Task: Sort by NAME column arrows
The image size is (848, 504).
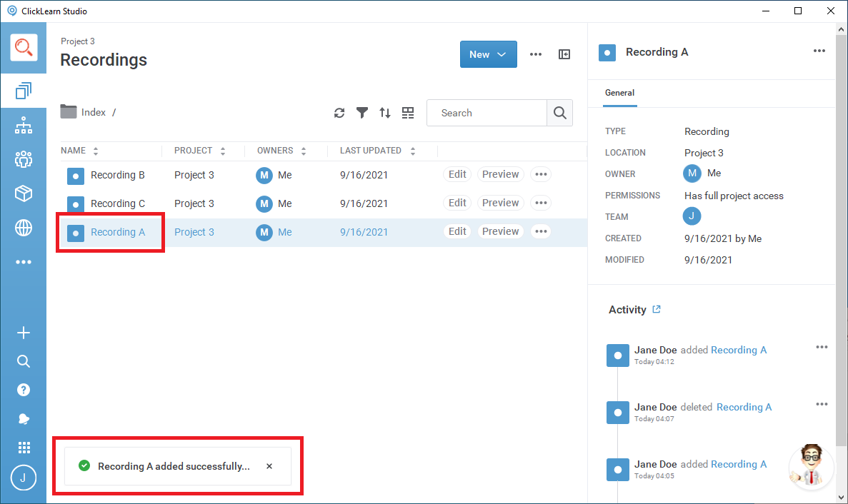Action: [x=96, y=151]
